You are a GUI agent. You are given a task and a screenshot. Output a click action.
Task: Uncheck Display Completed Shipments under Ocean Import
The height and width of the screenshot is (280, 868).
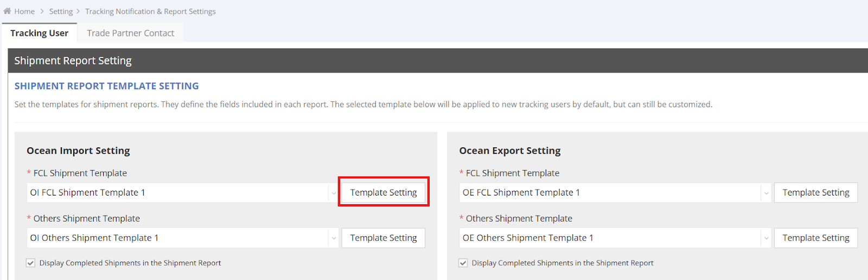pyautogui.click(x=31, y=263)
